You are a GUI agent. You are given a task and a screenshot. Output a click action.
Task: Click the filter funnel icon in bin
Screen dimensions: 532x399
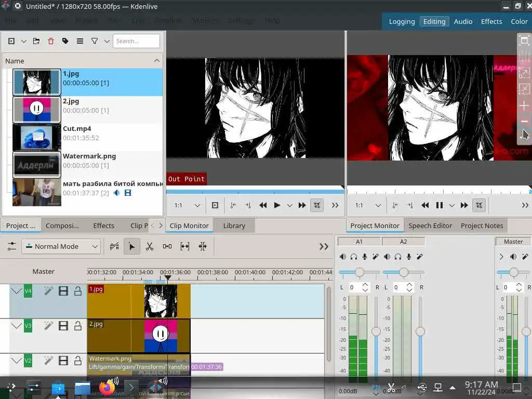point(95,41)
